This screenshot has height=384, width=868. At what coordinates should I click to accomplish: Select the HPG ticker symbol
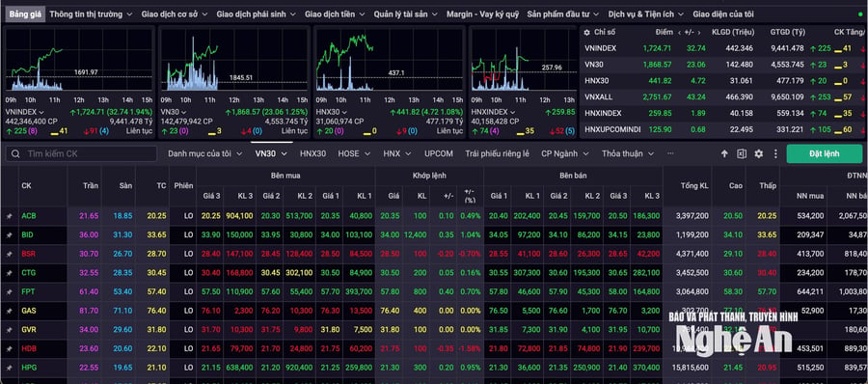(x=29, y=368)
